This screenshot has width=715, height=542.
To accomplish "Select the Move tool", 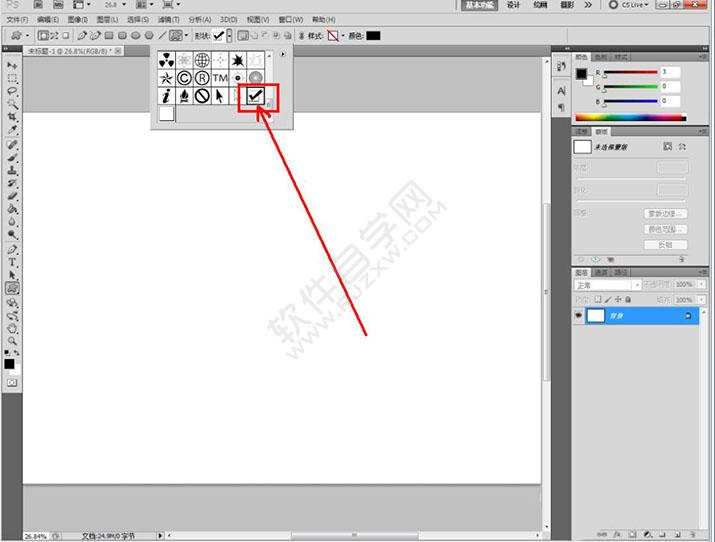I will click(x=12, y=66).
